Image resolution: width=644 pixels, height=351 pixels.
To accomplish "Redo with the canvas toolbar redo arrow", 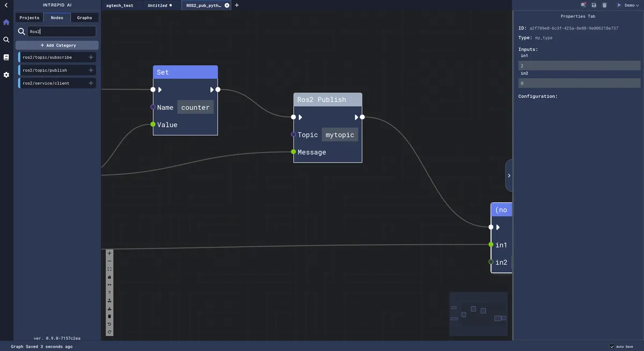I will (x=109, y=332).
